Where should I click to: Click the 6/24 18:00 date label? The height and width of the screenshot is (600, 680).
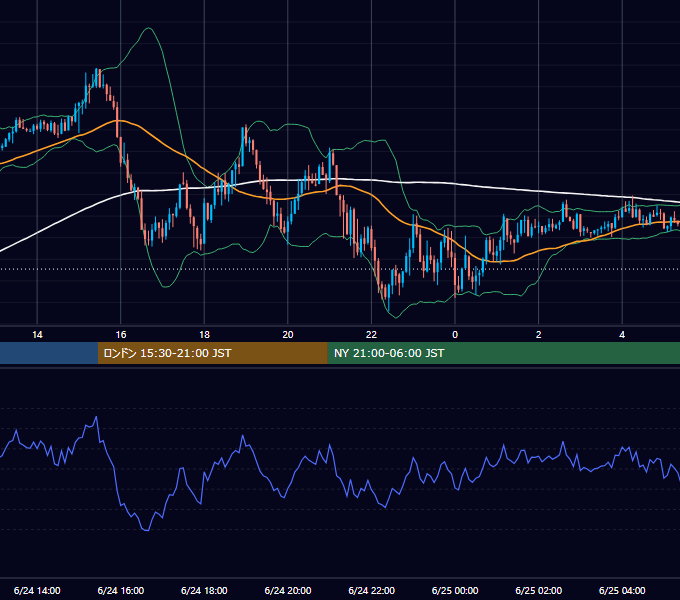tap(204, 590)
